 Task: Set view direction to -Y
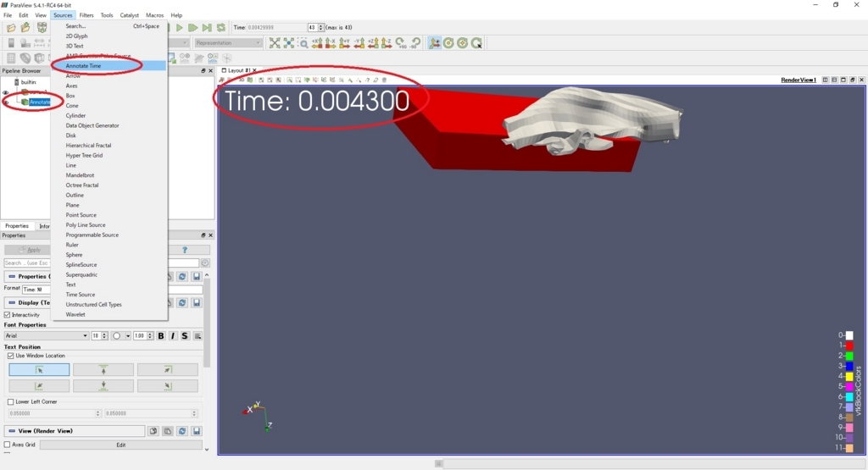[x=359, y=42]
